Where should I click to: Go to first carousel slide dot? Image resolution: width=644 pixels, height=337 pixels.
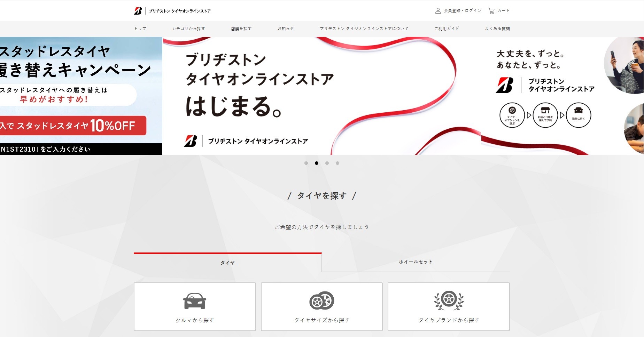coord(306,163)
